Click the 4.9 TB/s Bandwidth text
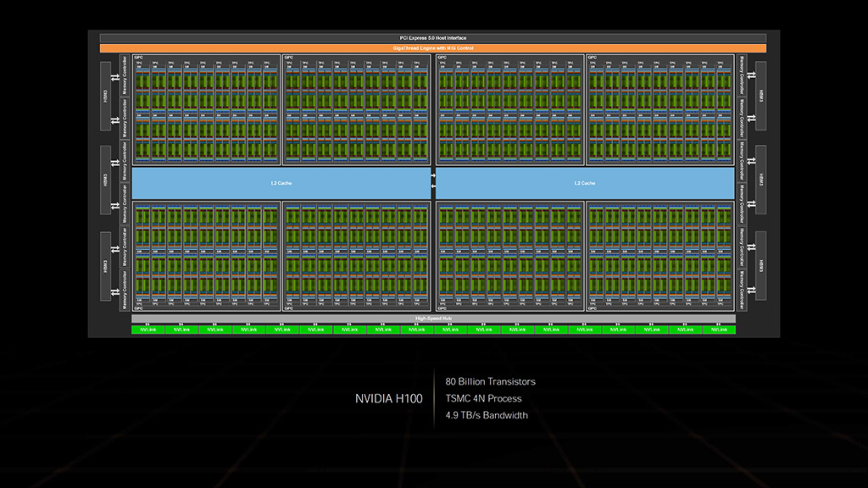This screenshot has height=488, width=868. pyautogui.click(x=487, y=415)
